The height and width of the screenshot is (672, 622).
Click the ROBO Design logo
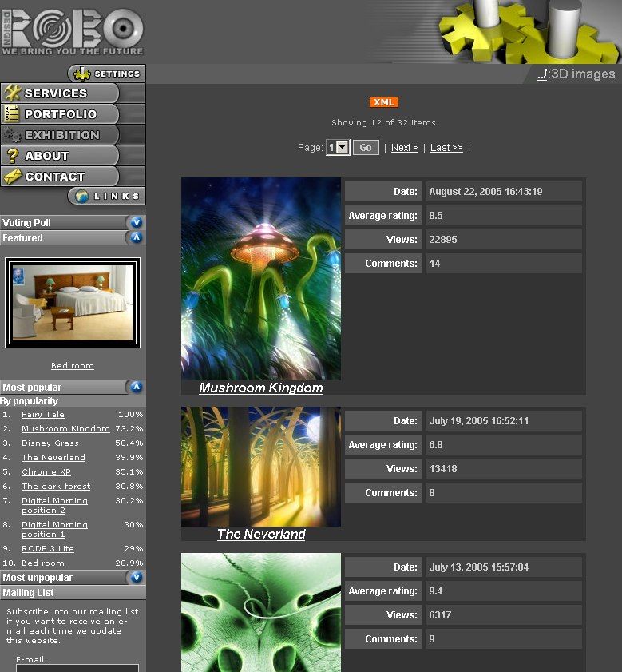[x=72, y=31]
